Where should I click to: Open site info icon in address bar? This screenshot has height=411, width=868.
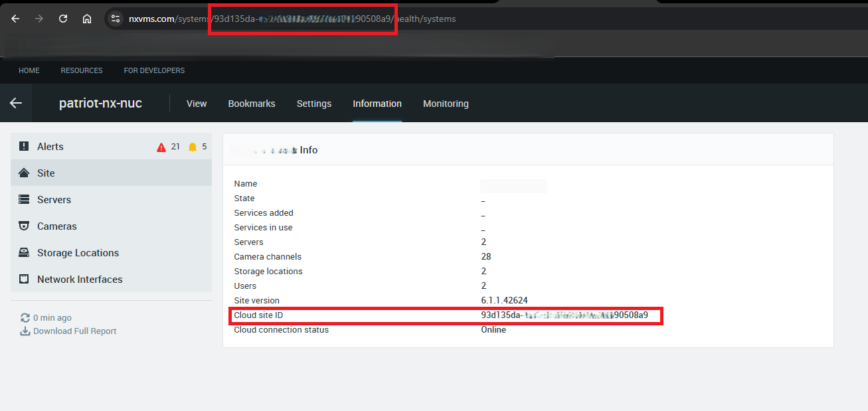(x=116, y=19)
